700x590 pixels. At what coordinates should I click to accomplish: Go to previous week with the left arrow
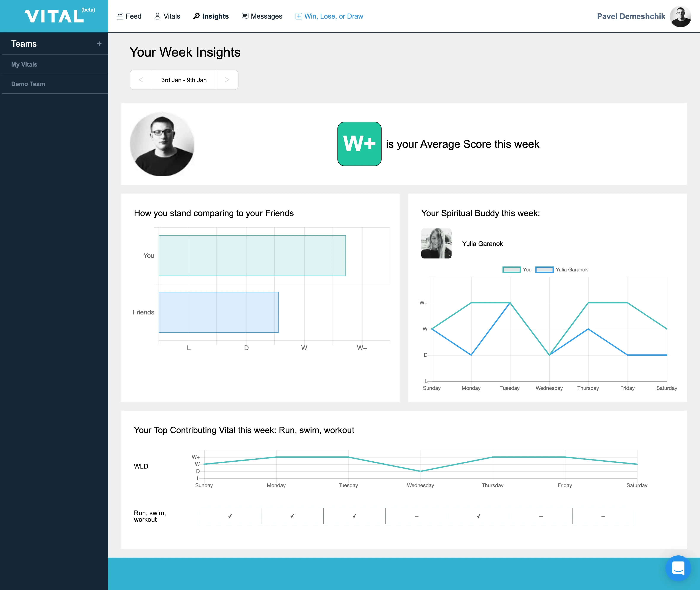click(141, 80)
